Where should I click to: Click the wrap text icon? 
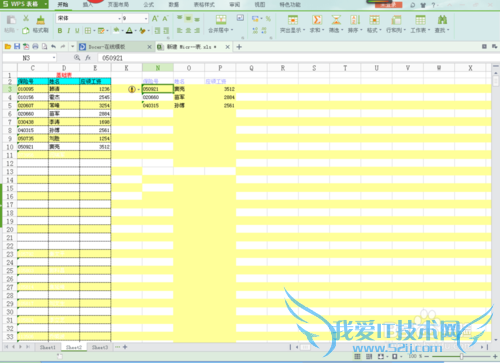240,18
